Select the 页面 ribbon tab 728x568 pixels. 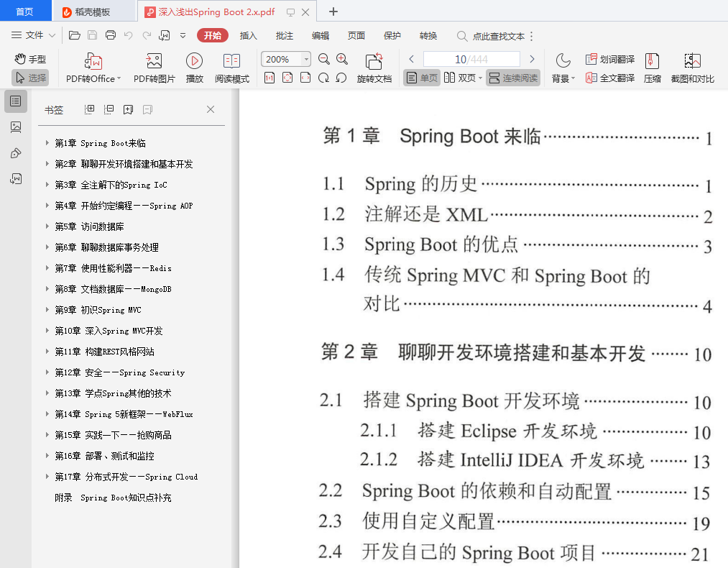tap(356, 35)
